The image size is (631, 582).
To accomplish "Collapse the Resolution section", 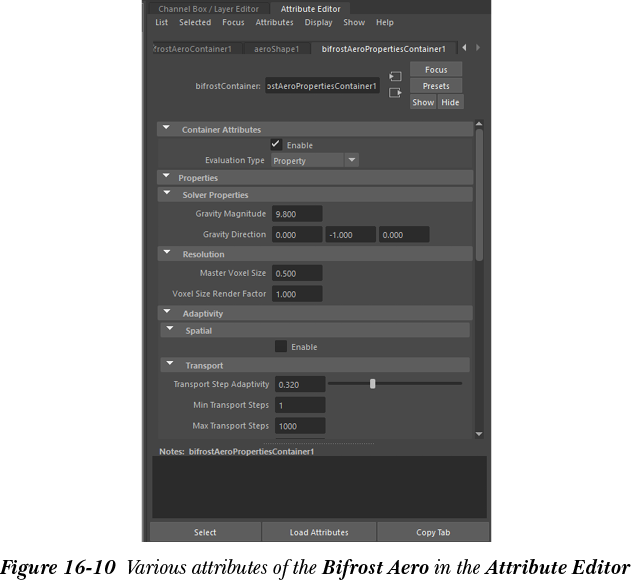I will [168, 254].
